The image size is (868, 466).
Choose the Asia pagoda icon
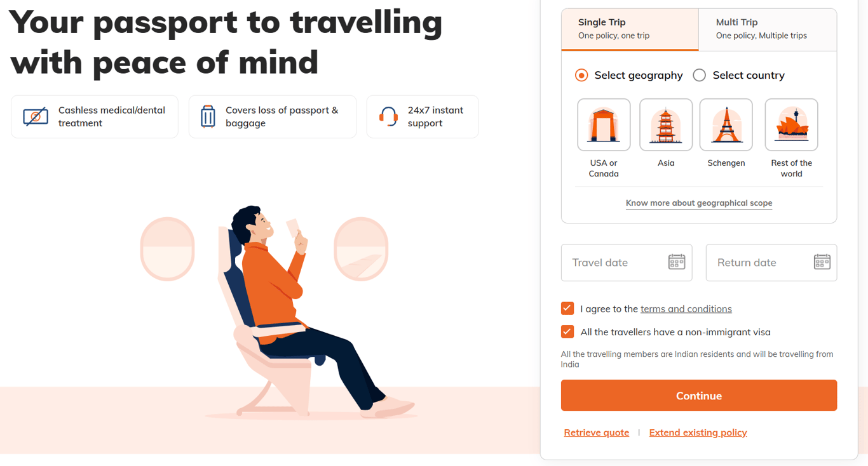[666, 124]
